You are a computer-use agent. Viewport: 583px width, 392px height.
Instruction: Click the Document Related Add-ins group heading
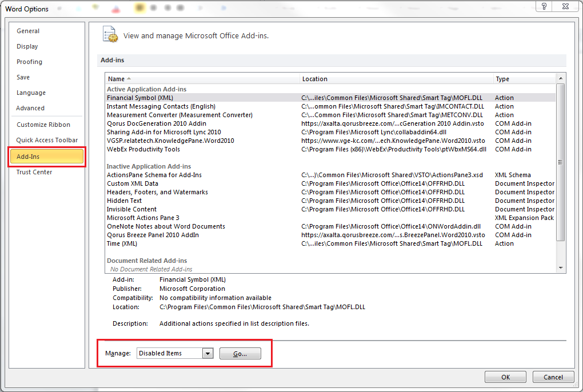147,261
